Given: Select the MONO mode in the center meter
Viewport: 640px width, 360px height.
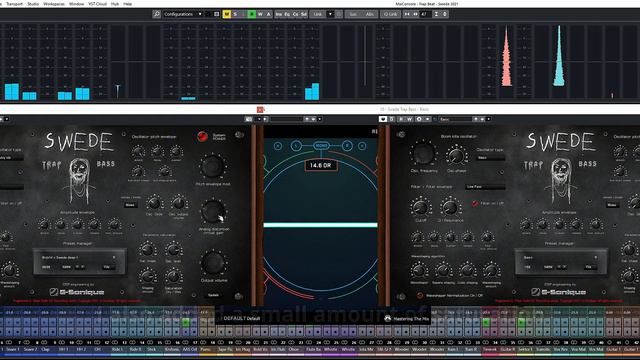Looking at the screenshot, I should (321, 145).
